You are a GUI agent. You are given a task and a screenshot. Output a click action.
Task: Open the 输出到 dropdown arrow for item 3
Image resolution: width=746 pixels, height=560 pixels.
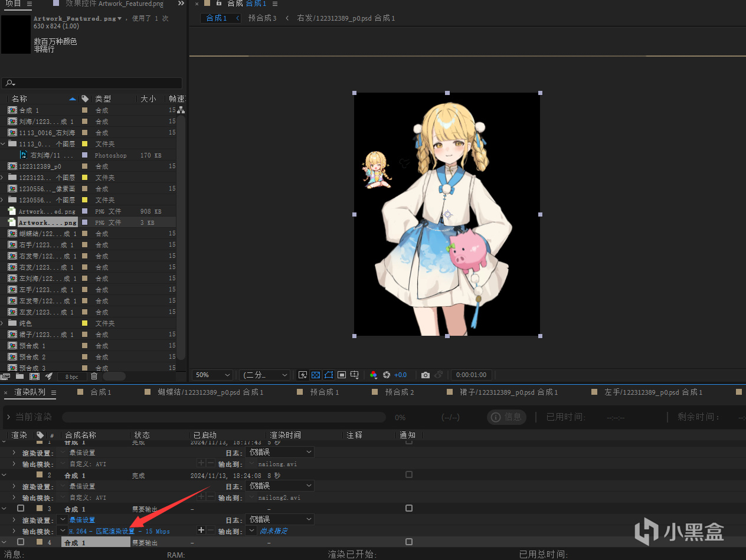click(252, 530)
